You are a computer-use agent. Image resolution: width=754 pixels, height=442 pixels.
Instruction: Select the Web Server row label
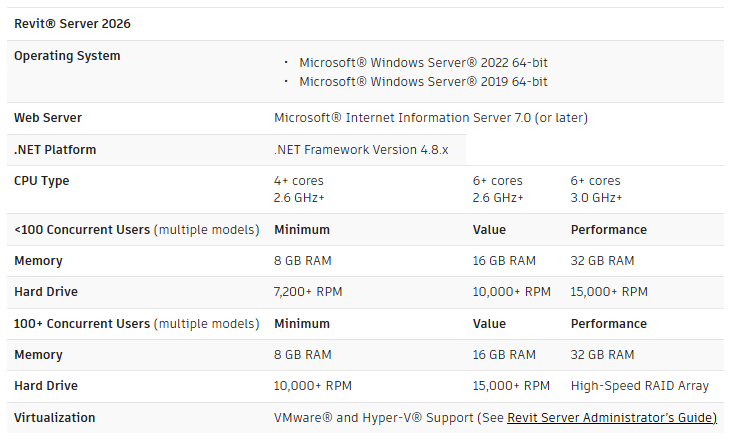tap(47, 118)
